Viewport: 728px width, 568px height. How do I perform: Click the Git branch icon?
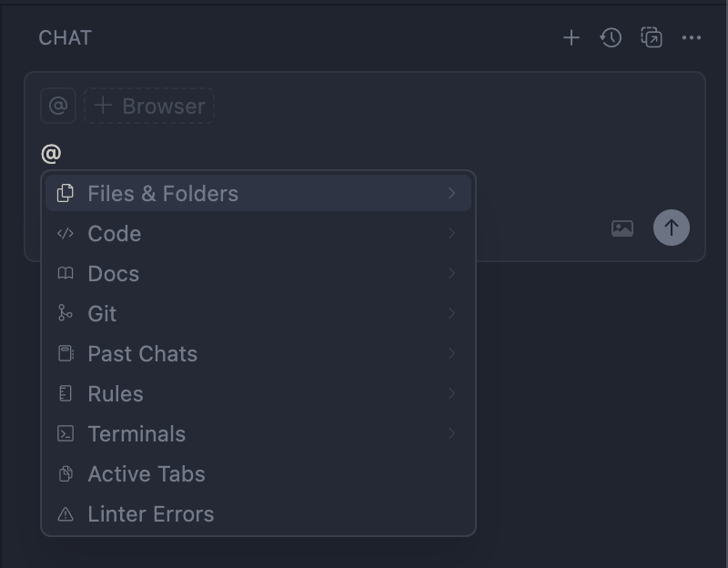coord(66,313)
